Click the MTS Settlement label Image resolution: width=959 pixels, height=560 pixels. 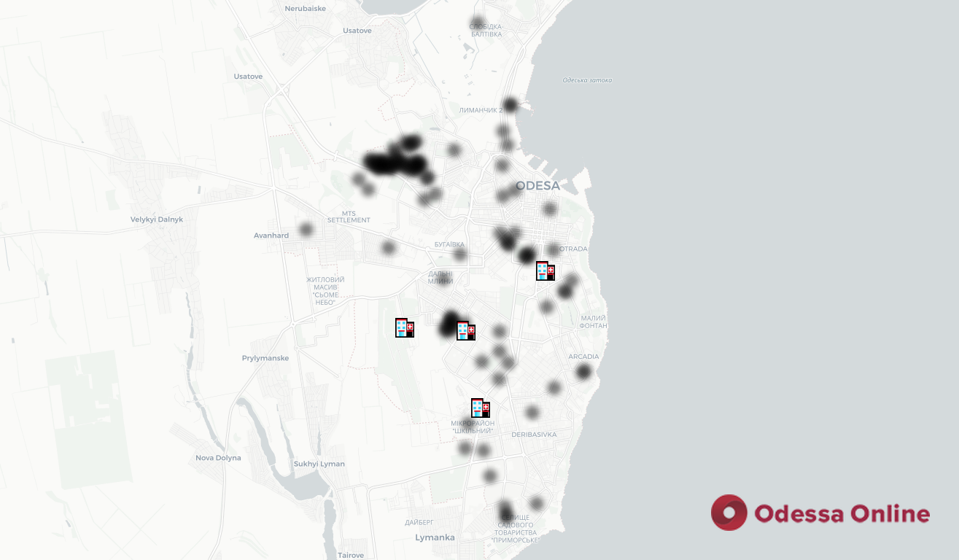349,216
